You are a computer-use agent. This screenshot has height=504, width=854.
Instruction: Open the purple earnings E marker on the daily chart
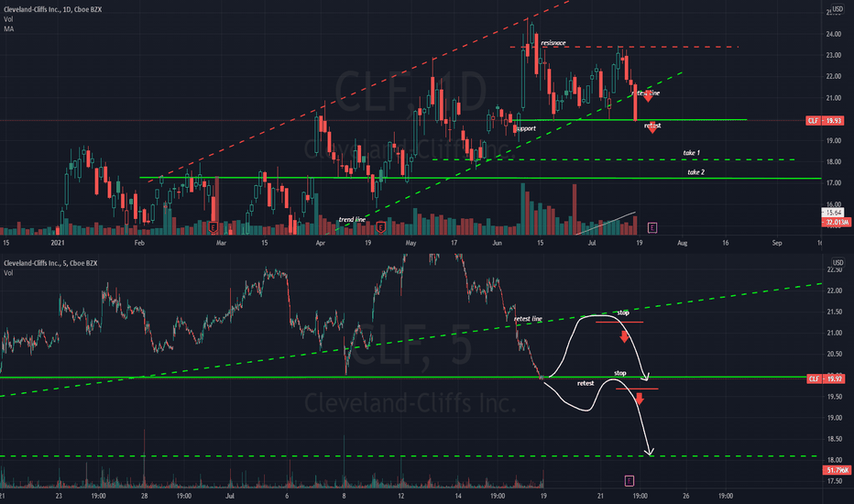(x=651, y=227)
